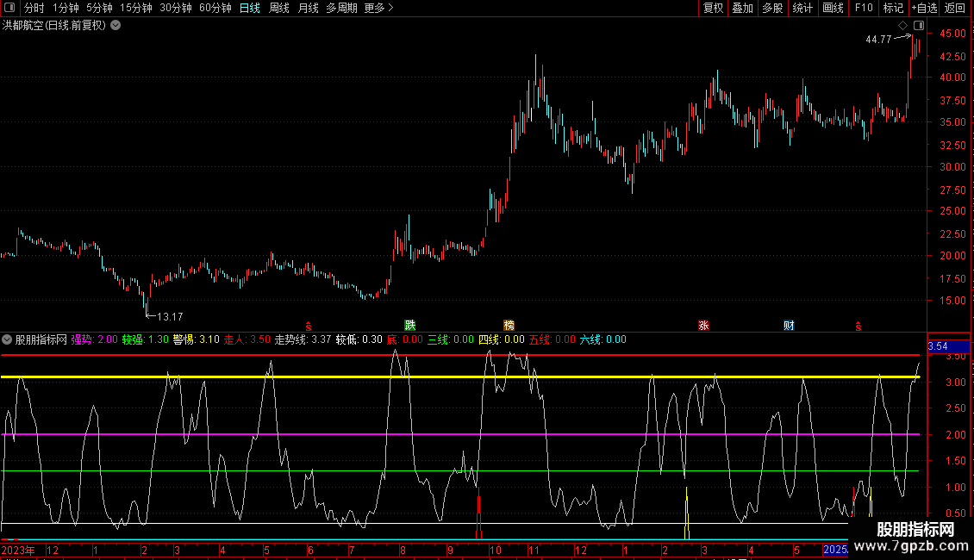The width and height of the screenshot is (974, 560).
Task: Click the 44.77 highest price label
Action: pos(878,39)
